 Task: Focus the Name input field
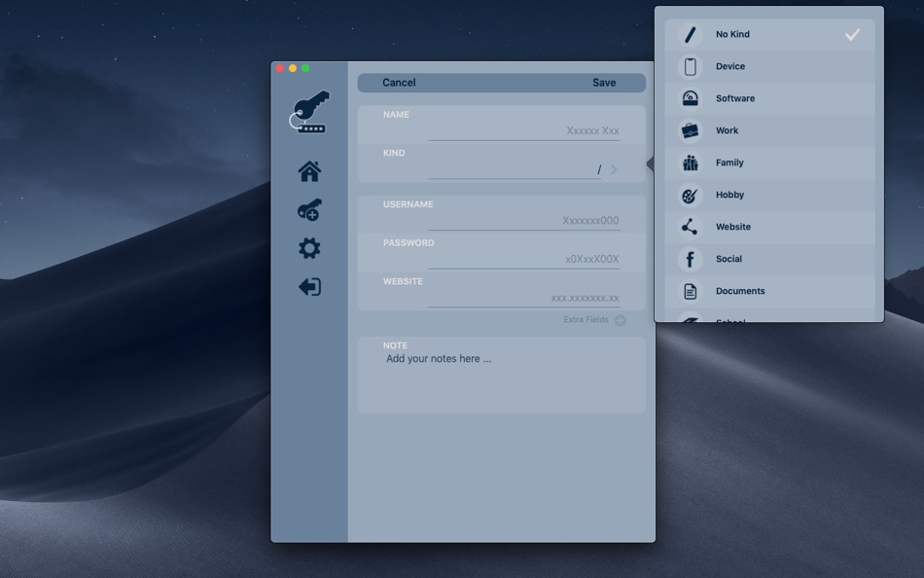point(524,131)
